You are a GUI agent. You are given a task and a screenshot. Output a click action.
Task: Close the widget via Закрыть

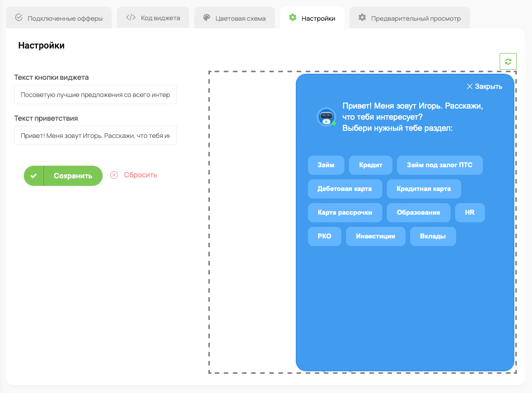pyautogui.click(x=484, y=86)
